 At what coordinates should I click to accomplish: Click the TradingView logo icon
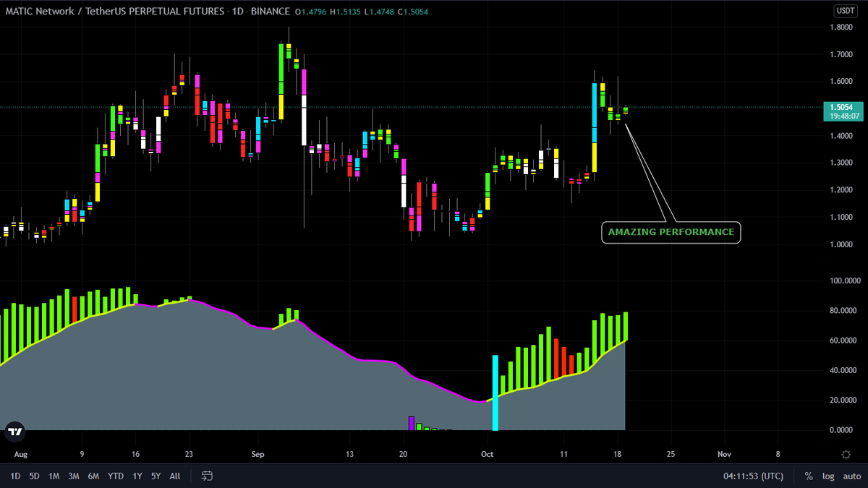(14, 432)
